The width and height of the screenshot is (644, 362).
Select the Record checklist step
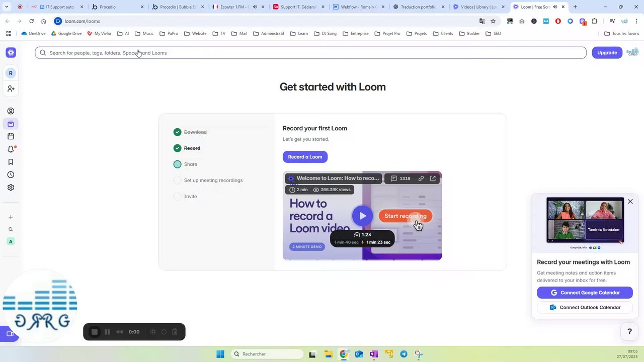(187, 148)
